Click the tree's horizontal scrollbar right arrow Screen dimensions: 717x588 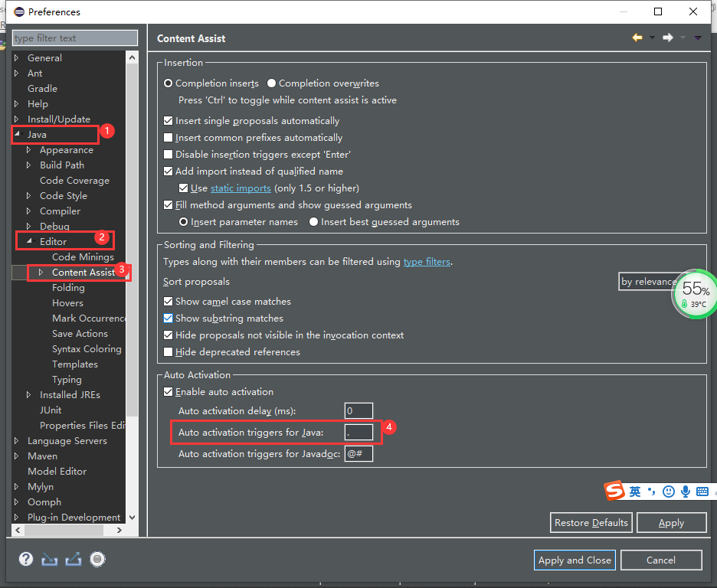(120, 530)
